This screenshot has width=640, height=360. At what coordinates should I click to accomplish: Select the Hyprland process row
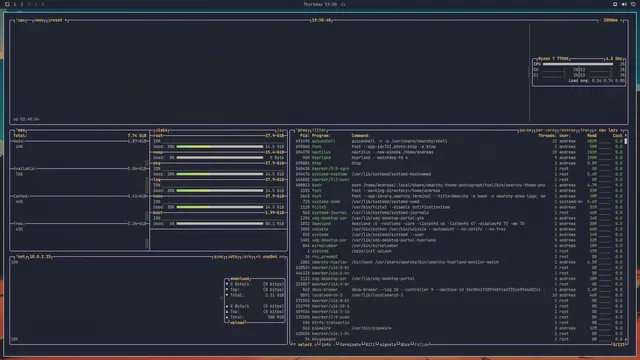pos(459,158)
